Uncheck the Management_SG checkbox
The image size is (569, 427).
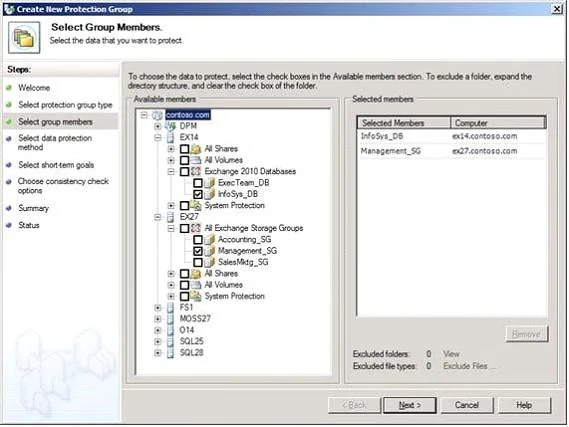198,251
